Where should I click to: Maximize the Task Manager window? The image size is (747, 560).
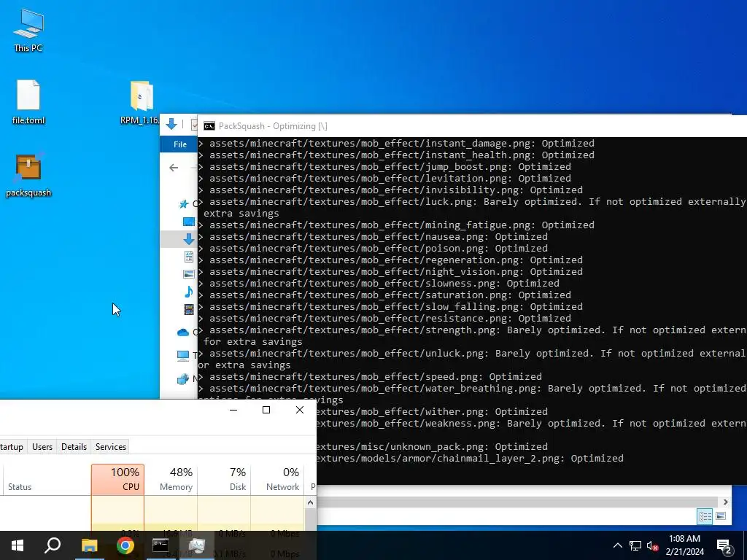[x=266, y=410]
